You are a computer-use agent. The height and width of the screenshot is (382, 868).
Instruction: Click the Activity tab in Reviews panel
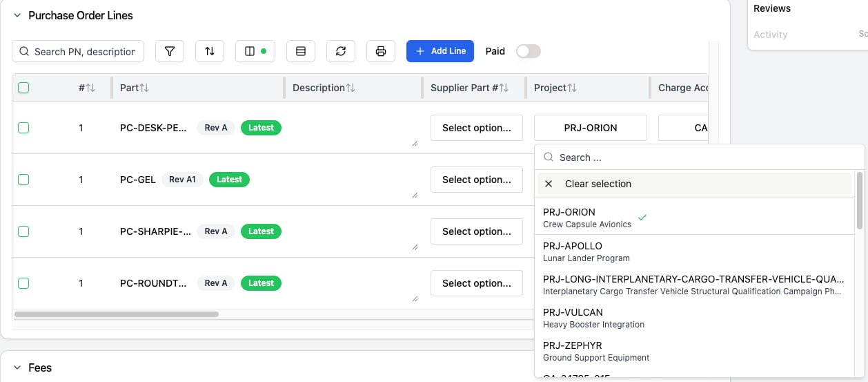(x=770, y=35)
